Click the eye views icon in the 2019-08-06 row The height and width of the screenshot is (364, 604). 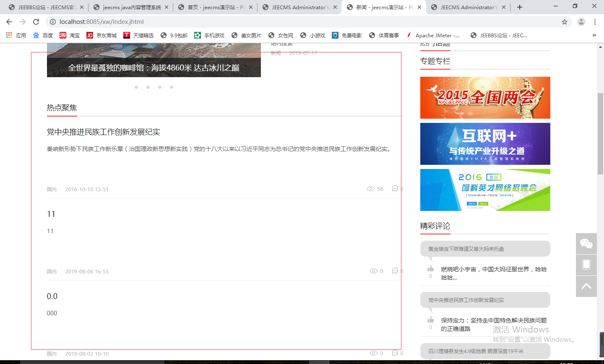pyautogui.click(x=374, y=271)
